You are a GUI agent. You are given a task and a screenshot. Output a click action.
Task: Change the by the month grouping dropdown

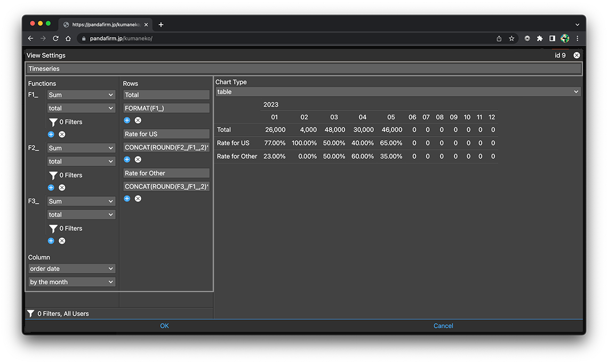(x=72, y=282)
